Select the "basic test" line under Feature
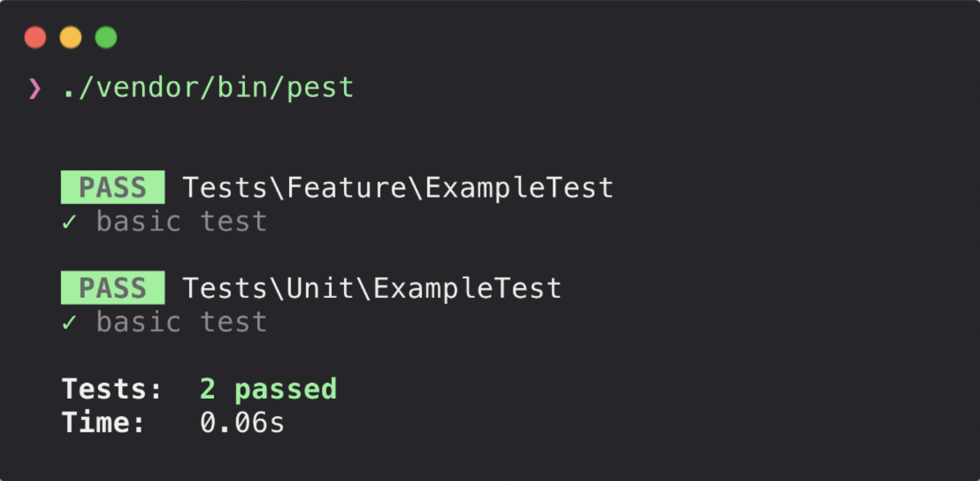The width and height of the screenshot is (980, 481). tap(181, 222)
